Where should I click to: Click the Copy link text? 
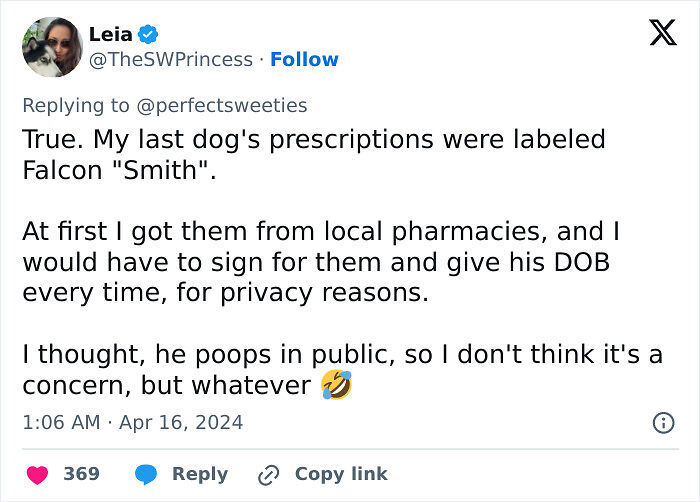(341, 474)
